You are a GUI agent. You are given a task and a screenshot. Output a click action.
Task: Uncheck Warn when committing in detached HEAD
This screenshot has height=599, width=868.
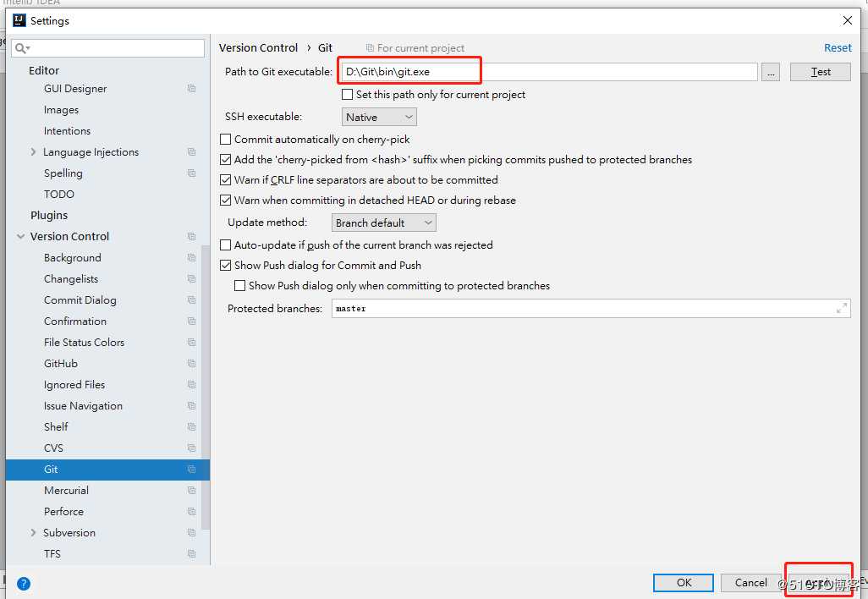225,201
